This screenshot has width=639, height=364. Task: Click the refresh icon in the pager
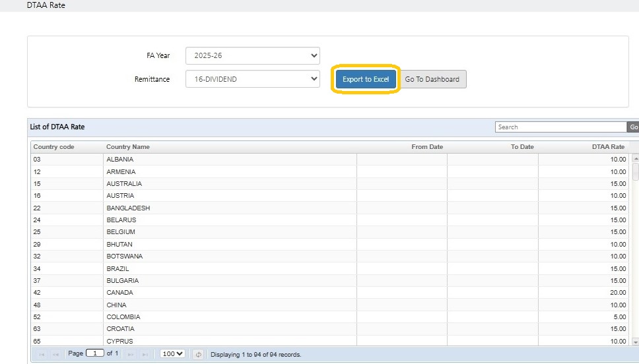click(198, 354)
